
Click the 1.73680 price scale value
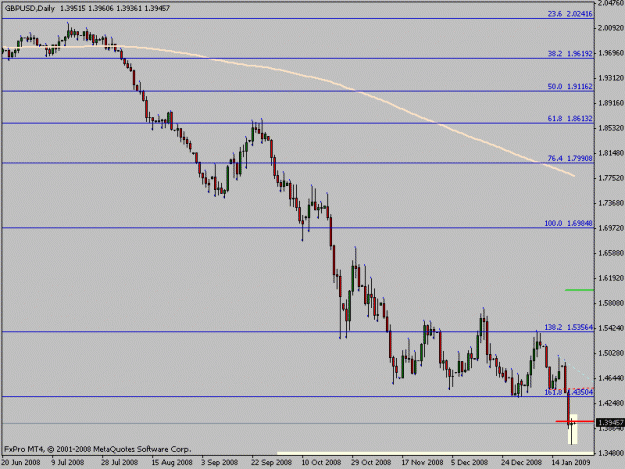coord(611,203)
